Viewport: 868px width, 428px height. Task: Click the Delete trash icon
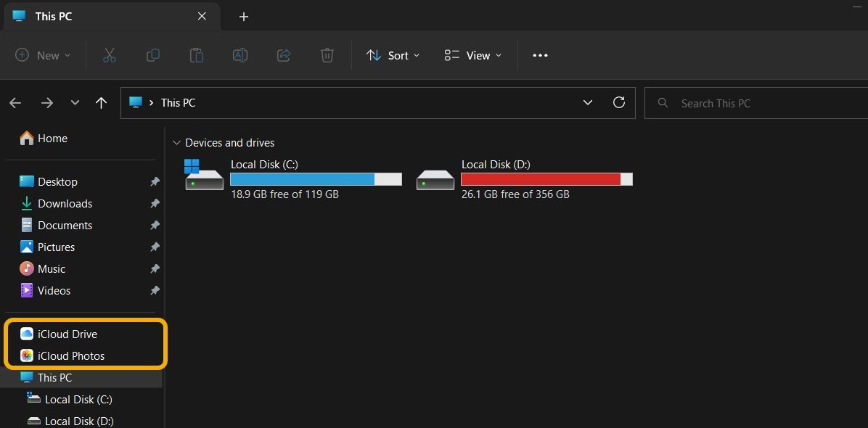(327, 54)
